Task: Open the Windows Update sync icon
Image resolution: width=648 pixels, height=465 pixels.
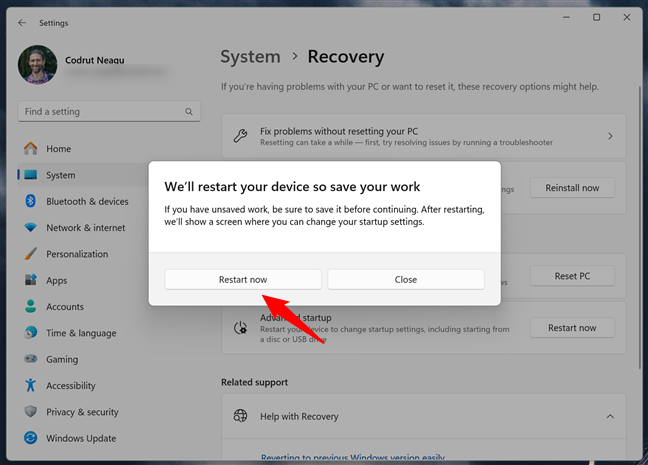Action: (31, 438)
